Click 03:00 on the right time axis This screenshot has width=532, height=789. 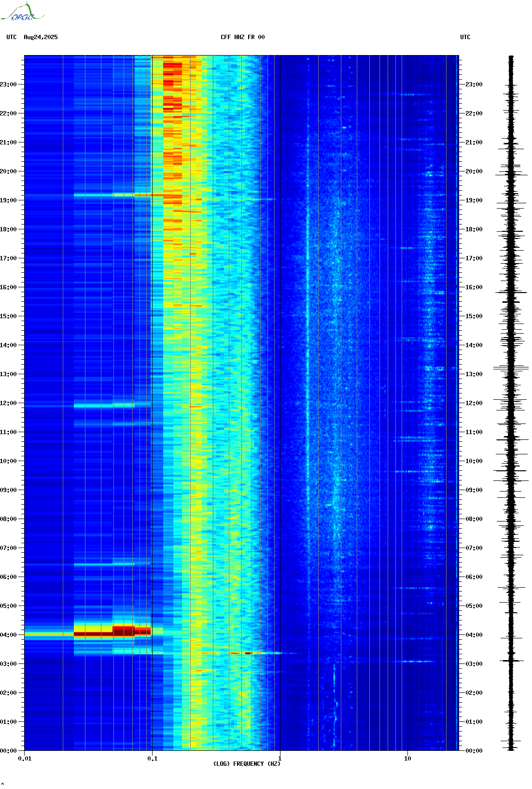tap(474, 664)
